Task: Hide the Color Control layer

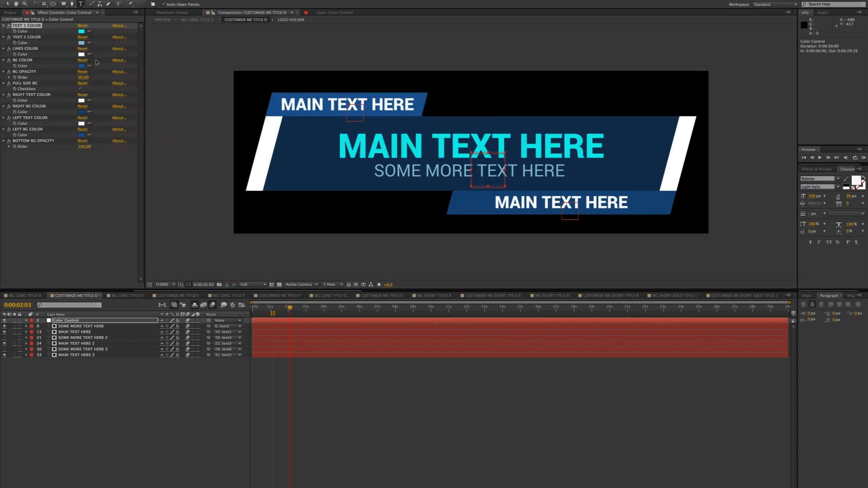Action: (x=5, y=320)
